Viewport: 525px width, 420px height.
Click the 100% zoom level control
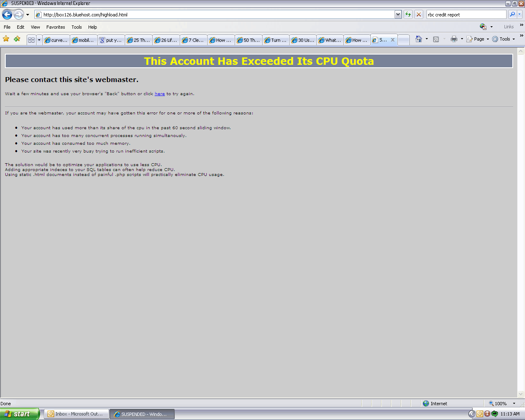pyautogui.click(x=500, y=404)
